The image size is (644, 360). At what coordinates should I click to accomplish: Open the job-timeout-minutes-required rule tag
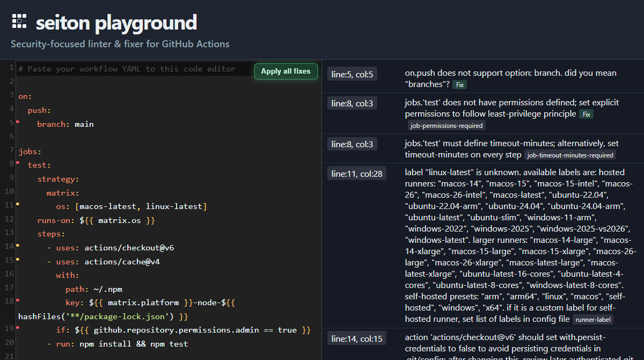click(570, 155)
